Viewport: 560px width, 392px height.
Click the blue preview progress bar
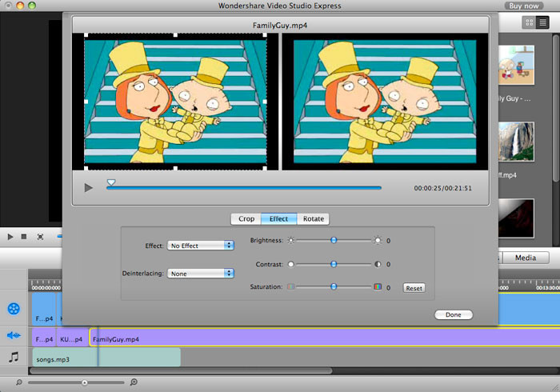(244, 188)
